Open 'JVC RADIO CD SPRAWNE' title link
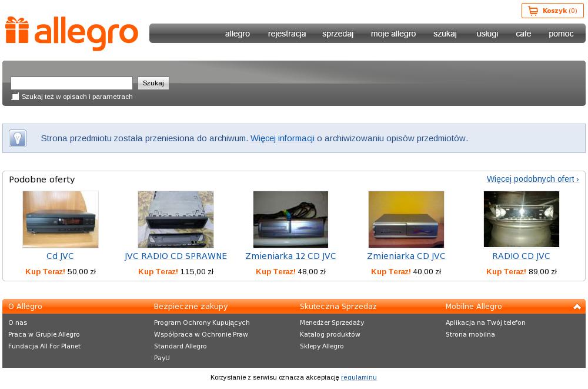The image size is (588, 389). [x=175, y=256]
